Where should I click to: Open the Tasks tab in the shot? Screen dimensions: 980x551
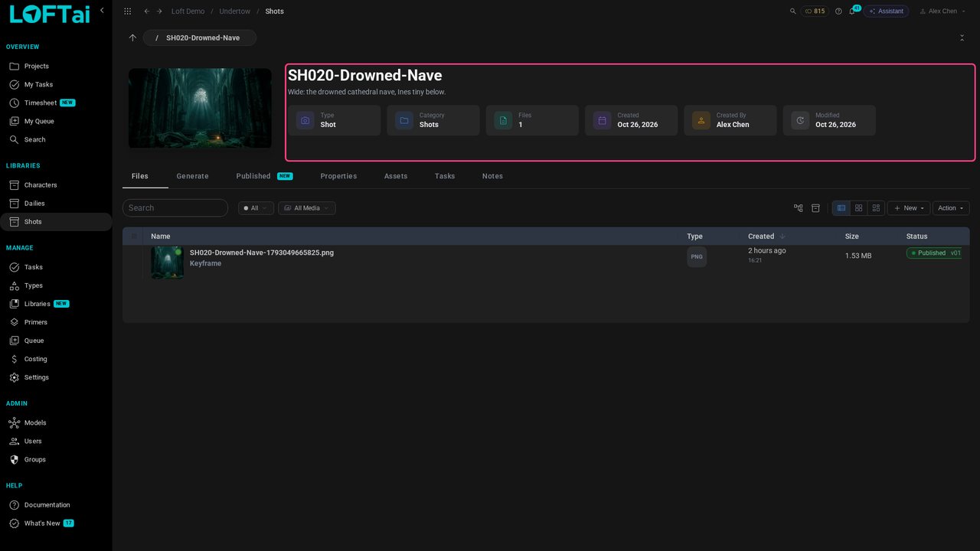tap(445, 176)
